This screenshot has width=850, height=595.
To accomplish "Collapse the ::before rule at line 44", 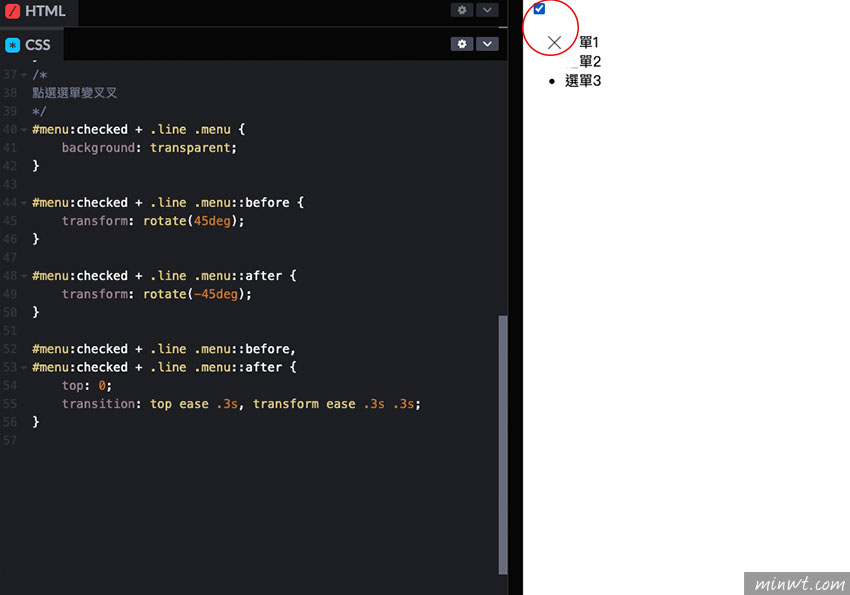I will [24, 203].
